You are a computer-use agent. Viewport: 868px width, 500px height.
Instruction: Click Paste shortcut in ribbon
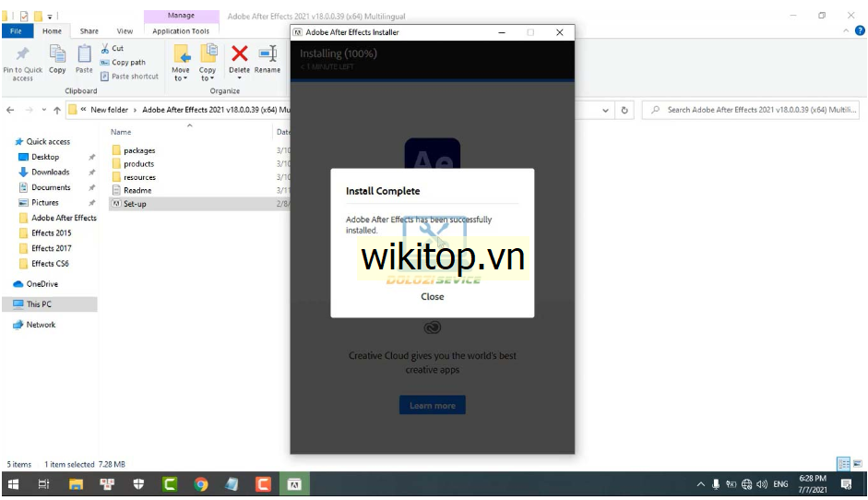[x=129, y=77]
